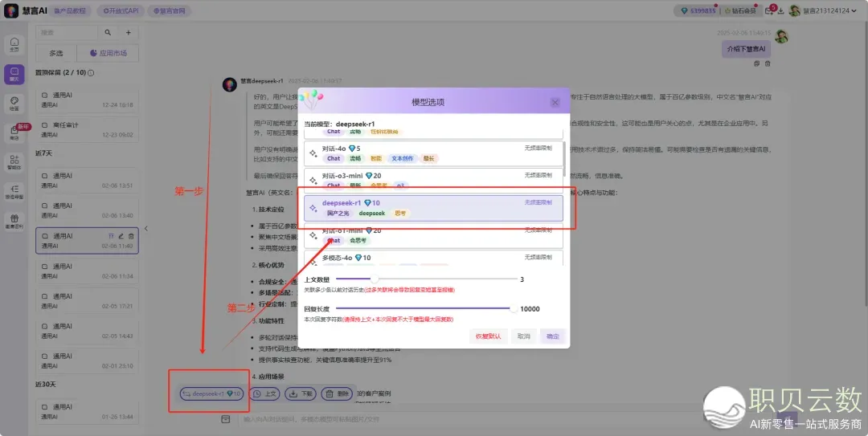Screen dimensions: 868x436
Task: Open the 绘画 painting palette icon
Action: coord(14,104)
